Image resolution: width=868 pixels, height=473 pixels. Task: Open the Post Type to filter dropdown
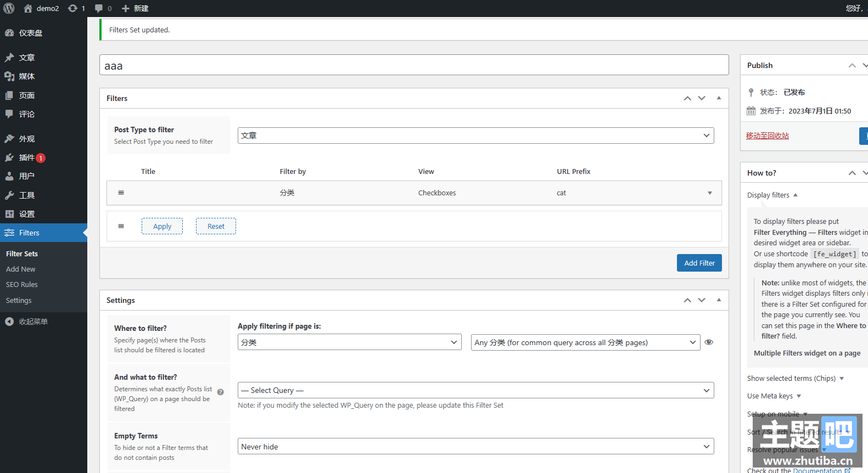475,136
